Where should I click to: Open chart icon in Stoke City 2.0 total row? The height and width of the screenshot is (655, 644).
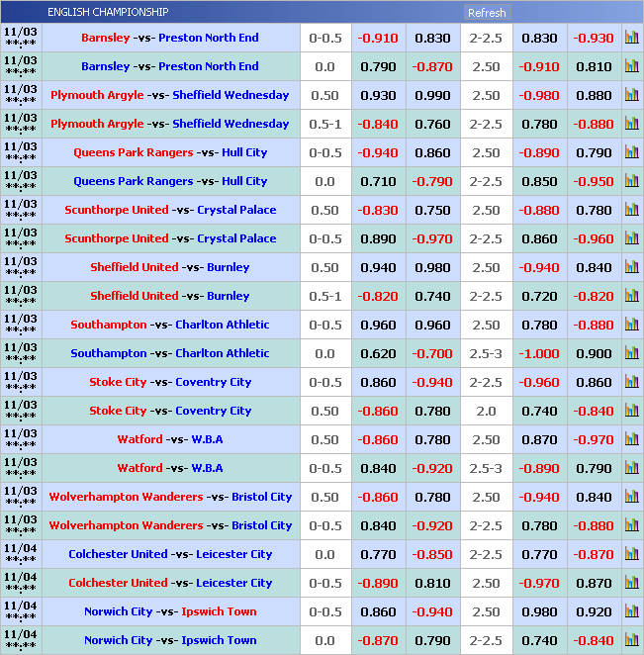point(631,412)
